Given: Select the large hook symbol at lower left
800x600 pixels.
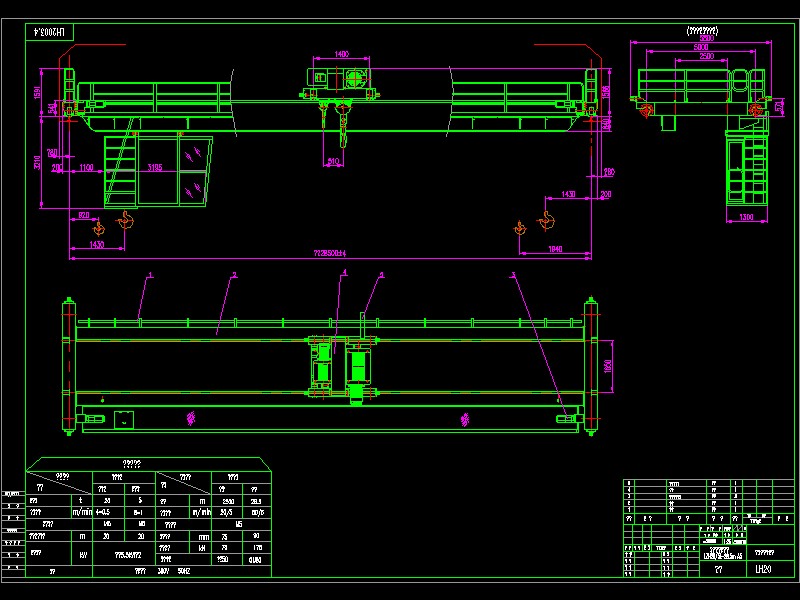Looking at the screenshot, I should click(126, 221).
